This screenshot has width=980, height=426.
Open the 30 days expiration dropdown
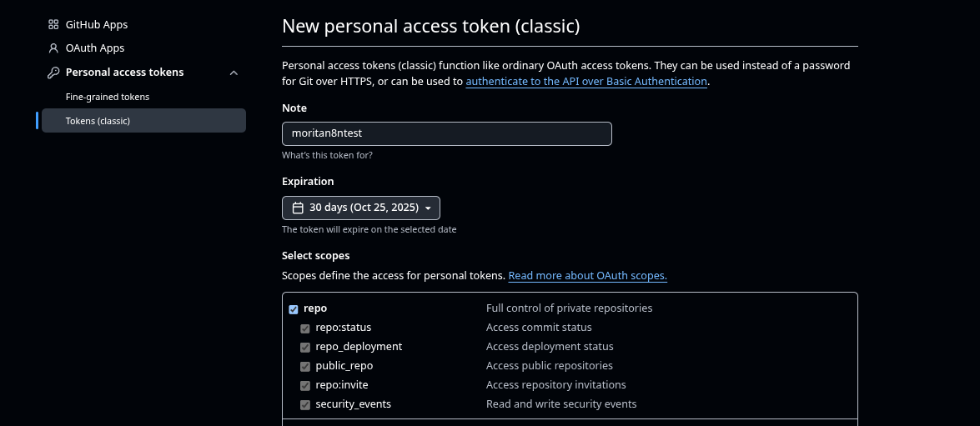click(x=361, y=208)
